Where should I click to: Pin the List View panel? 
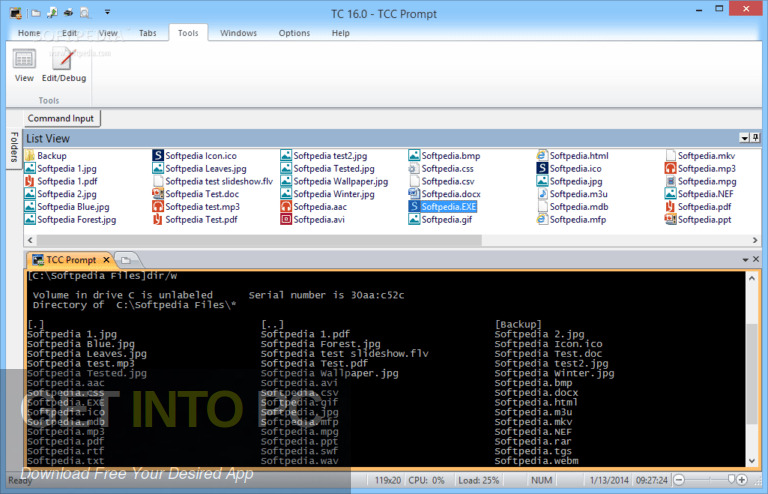tap(756, 138)
